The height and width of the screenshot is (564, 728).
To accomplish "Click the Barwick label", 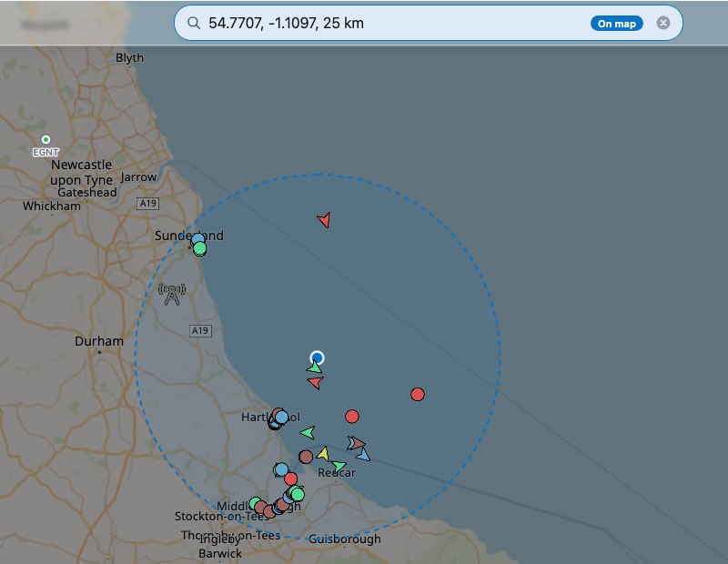I will click(220, 553).
